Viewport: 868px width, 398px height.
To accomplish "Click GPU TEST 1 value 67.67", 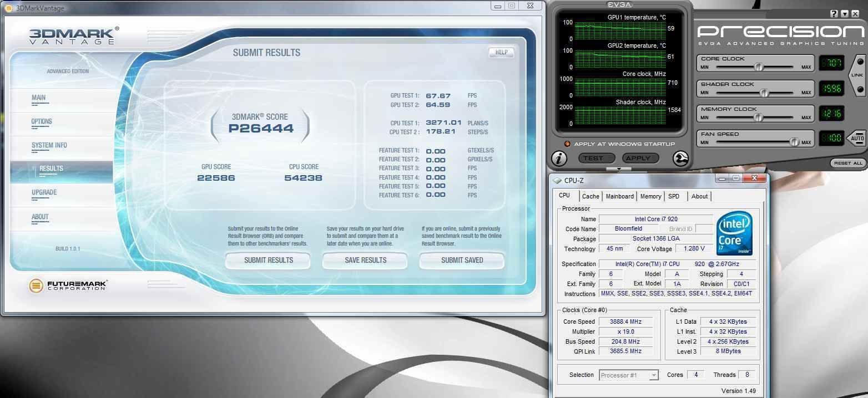I will click(x=438, y=95).
